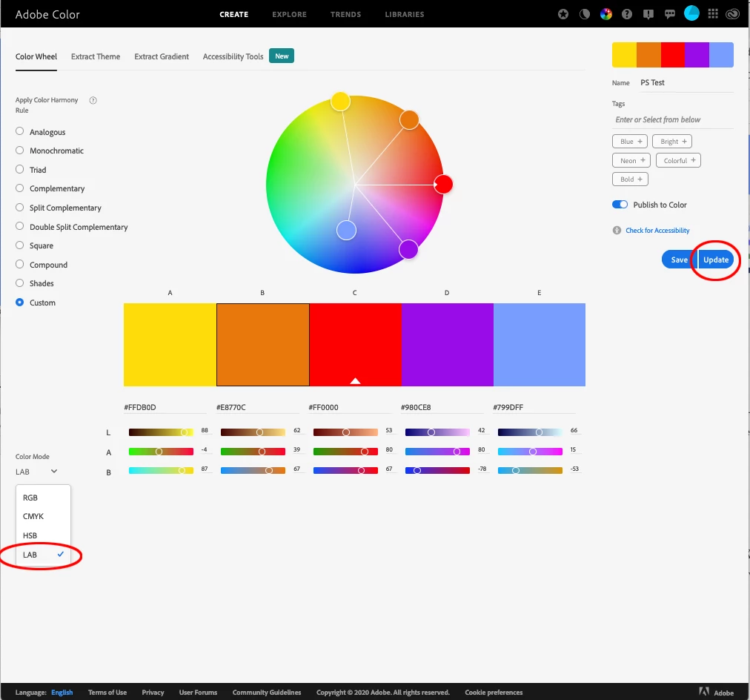
Task: Change the English language link
Action: pos(62,693)
